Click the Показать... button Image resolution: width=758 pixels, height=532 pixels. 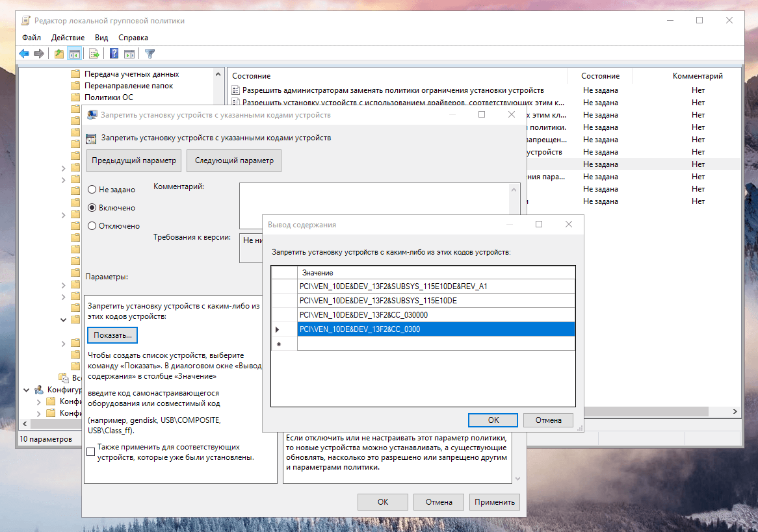112,335
